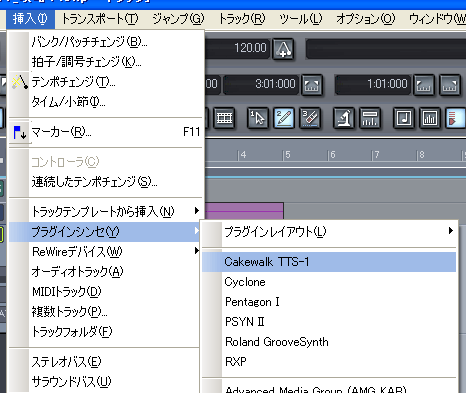The image size is (466, 393).
Task: Open the トランスポート menu
Action: [100, 19]
